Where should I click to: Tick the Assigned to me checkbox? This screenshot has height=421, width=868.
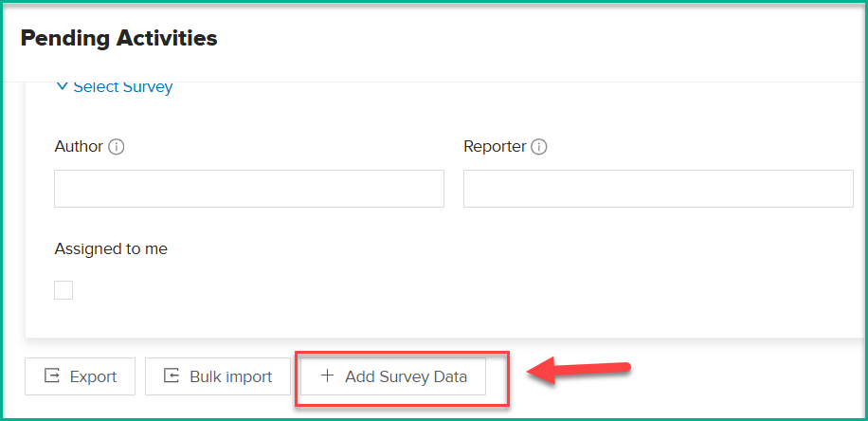pyautogui.click(x=63, y=290)
